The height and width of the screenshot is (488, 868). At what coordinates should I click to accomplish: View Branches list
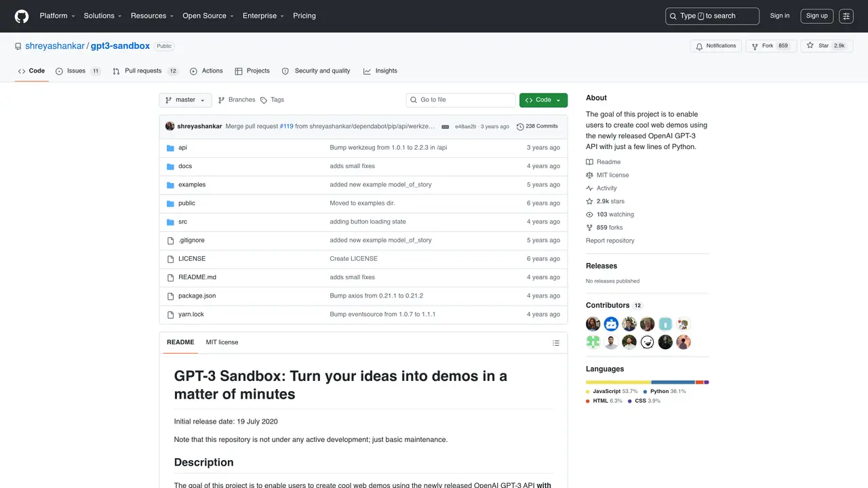coord(237,100)
